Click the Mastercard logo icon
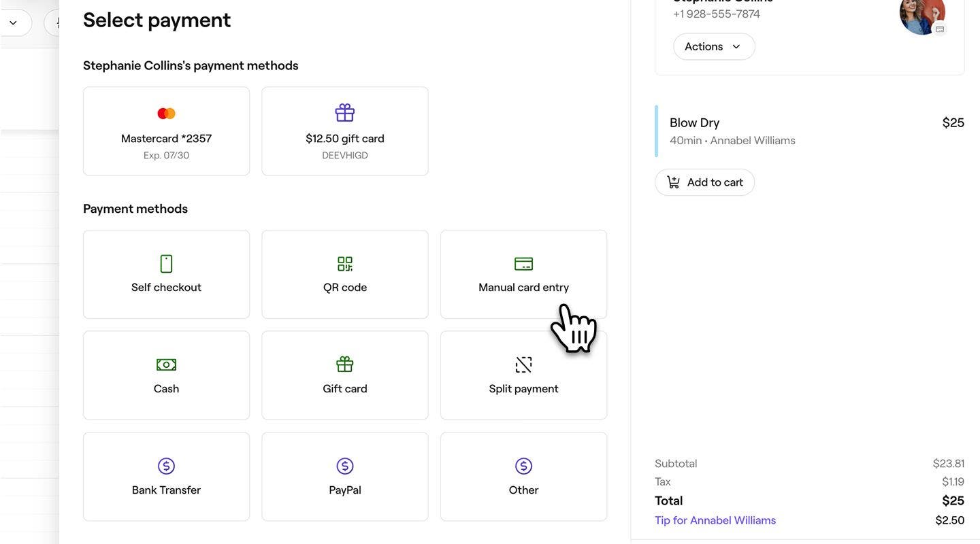 click(166, 114)
